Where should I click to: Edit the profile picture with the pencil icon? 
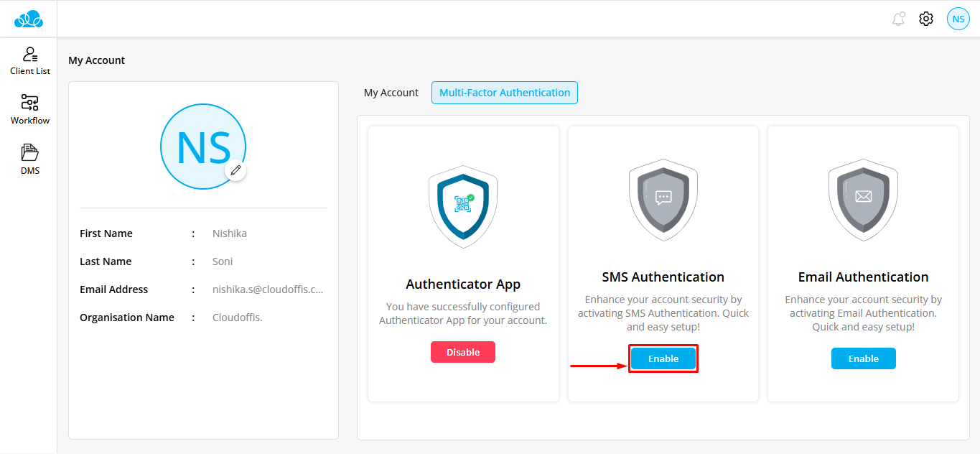point(235,171)
